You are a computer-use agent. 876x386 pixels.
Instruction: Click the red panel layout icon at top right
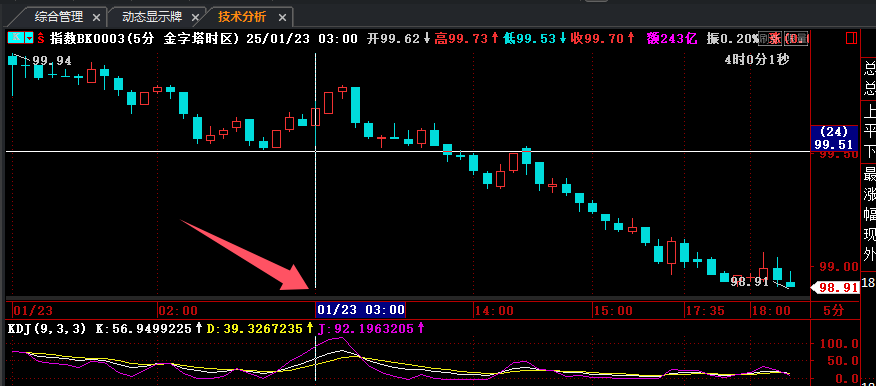coord(851,38)
